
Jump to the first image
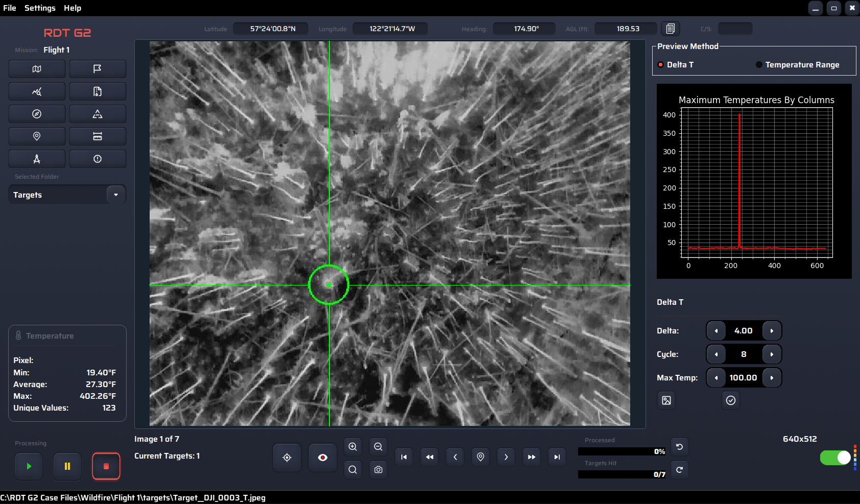tap(404, 457)
